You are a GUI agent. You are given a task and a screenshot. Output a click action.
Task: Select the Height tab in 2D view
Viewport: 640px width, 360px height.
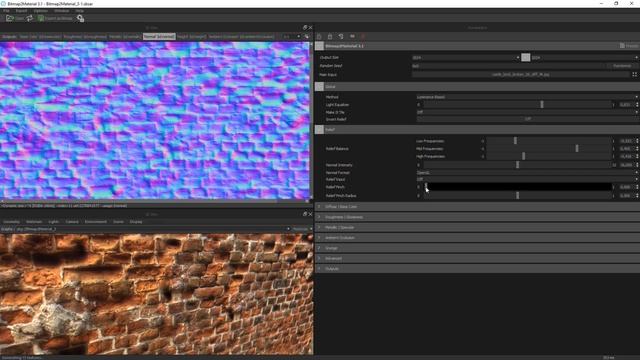[191, 37]
